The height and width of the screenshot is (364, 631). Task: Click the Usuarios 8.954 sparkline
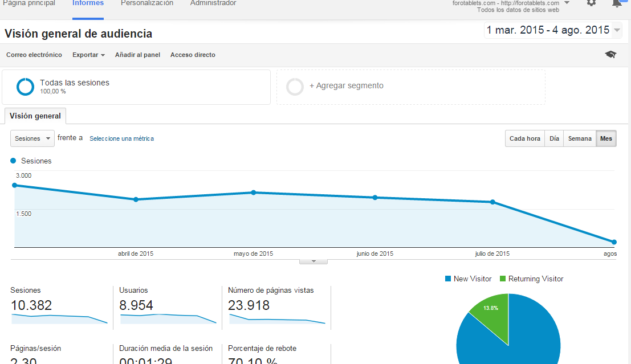pyautogui.click(x=168, y=319)
